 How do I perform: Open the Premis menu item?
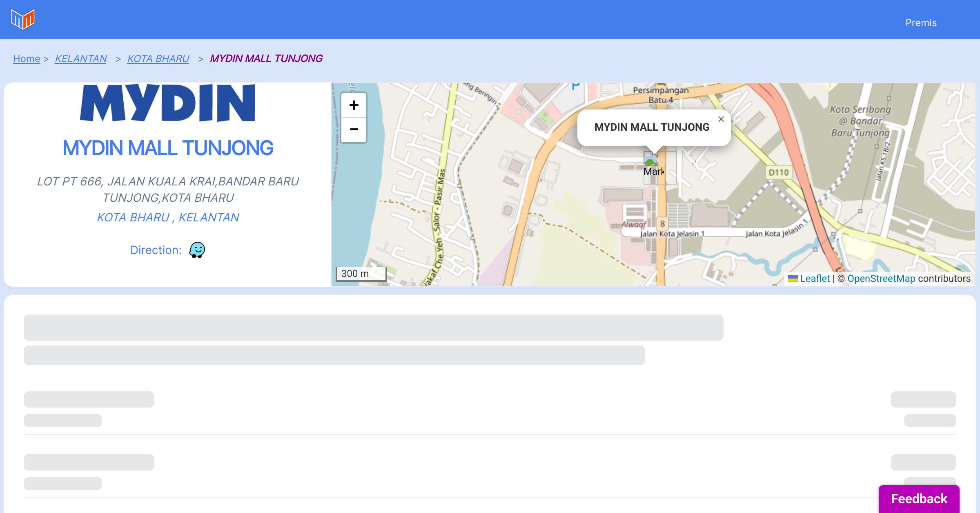(x=921, y=23)
